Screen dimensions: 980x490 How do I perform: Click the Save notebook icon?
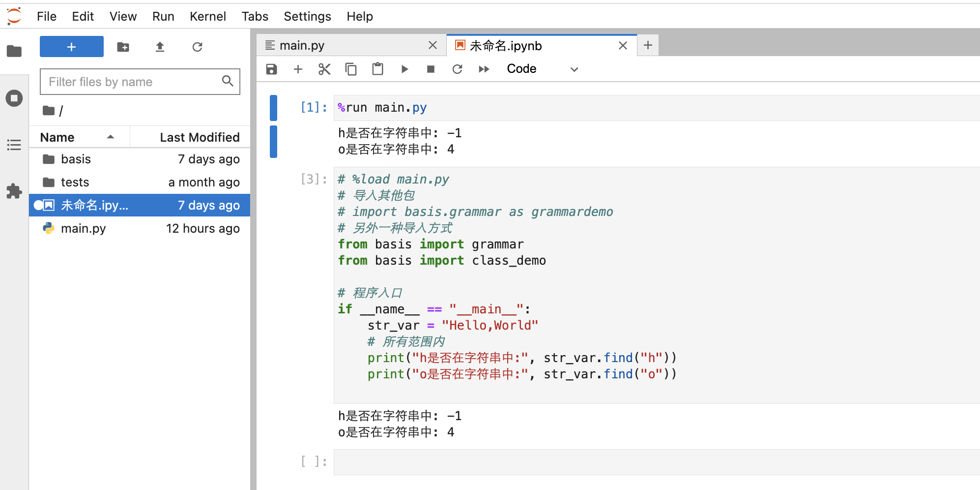[x=271, y=69]
